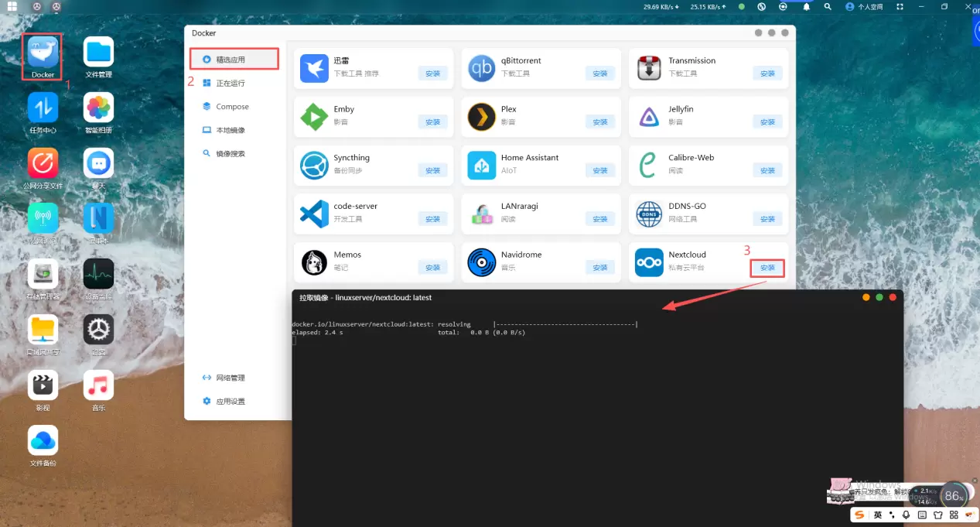
Task: Open 网络管理 network management
Action: click(230, 378)
